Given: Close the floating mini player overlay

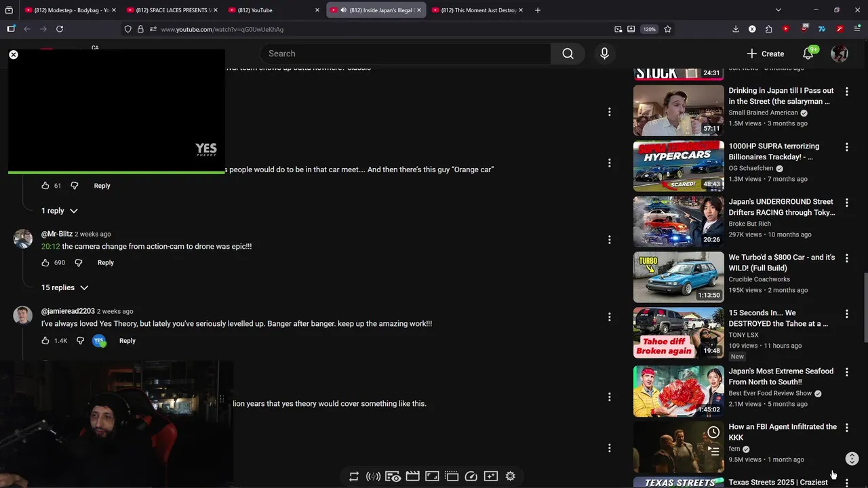Looking at the screenshot, I should [x=14, y=54].
